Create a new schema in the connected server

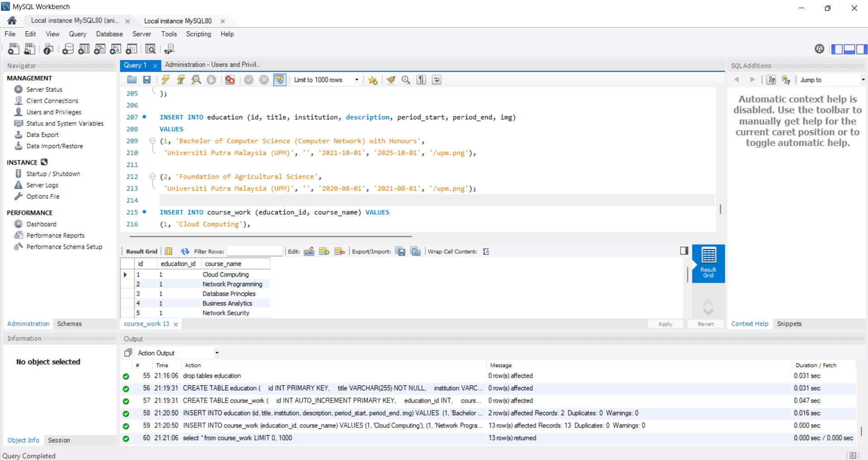[68, 49]
